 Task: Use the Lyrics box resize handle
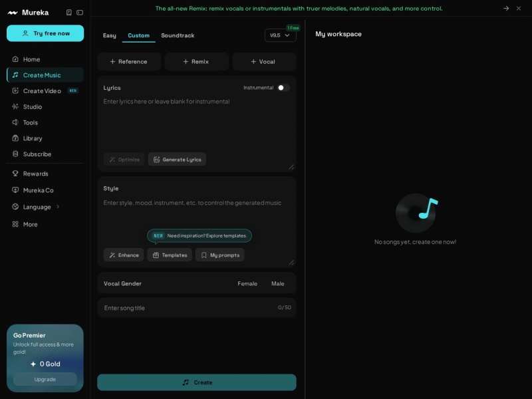coord(291,167)
